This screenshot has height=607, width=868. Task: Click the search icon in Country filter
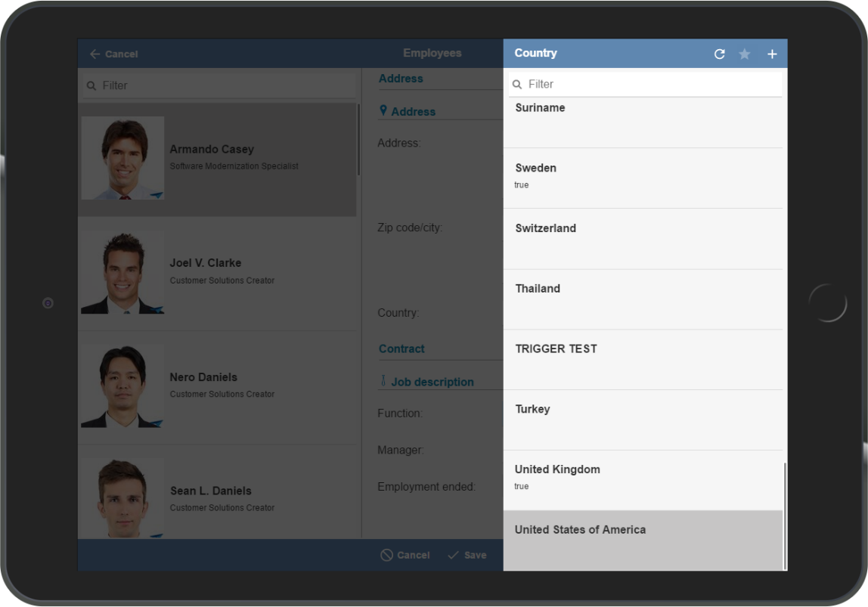(x=517, y=85)
